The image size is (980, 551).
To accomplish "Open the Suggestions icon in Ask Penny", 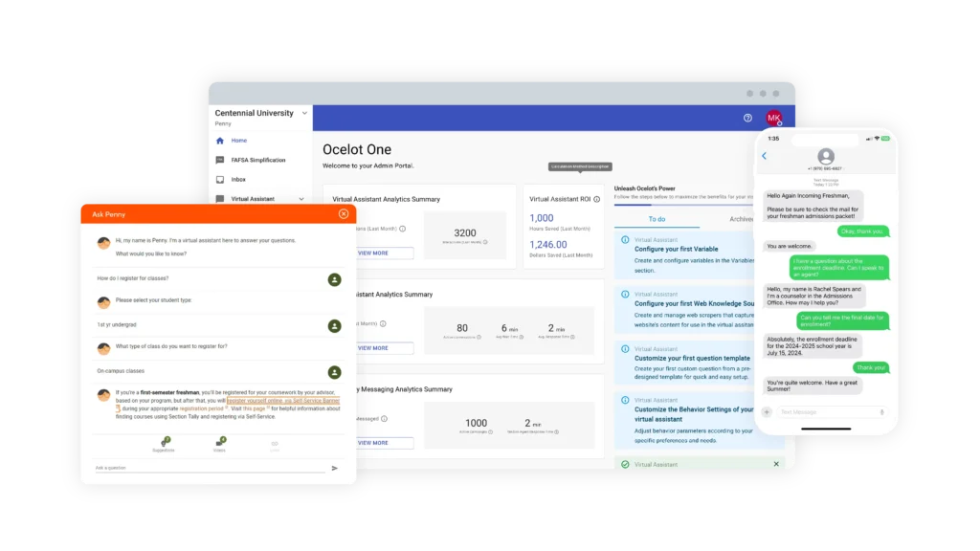I will 165,444.
